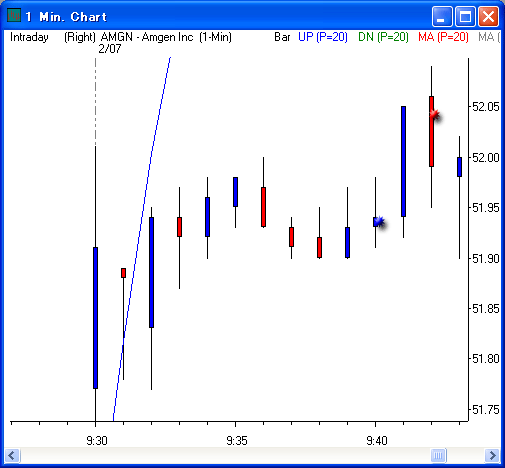This screenshot has width=505, height=468.
Task: Click the chart window icon in title bar
Action: (14, 16)
